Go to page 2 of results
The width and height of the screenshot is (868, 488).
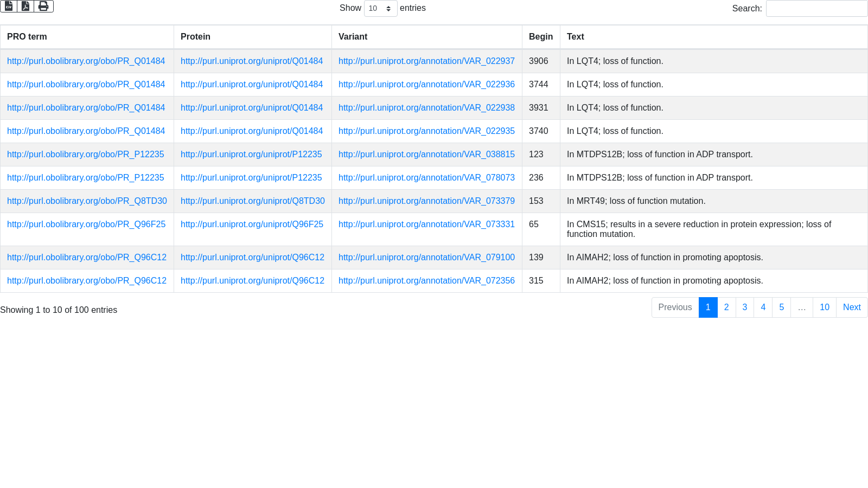726,307
